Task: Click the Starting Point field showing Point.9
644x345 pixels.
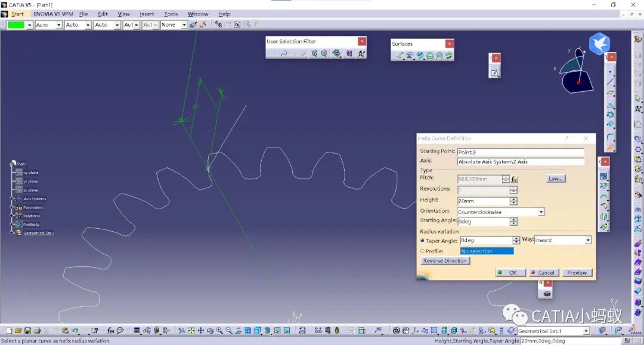Action: [x=521, y=152]
